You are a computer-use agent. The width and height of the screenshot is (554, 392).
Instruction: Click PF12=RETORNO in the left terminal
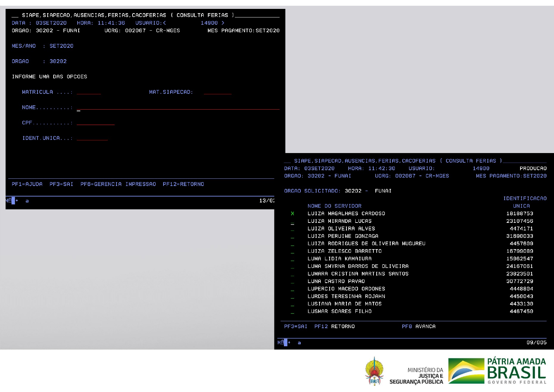pos(183,184)
